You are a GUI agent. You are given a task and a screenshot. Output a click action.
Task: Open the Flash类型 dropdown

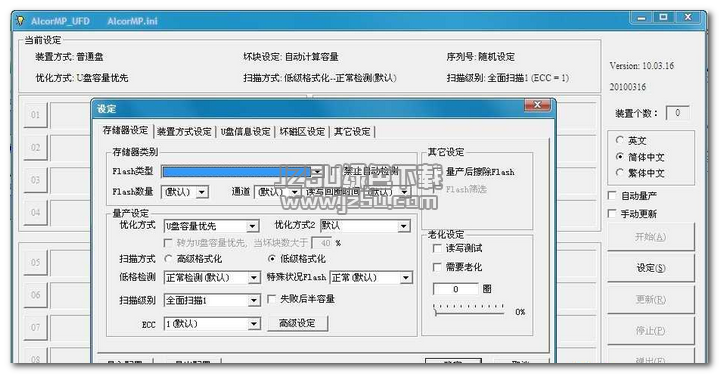(317, 171)
